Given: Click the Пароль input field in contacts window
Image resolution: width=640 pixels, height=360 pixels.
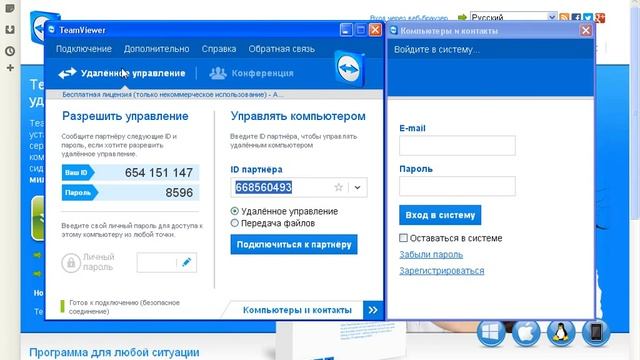Looking at the screenshot, I should pos(457,186).
